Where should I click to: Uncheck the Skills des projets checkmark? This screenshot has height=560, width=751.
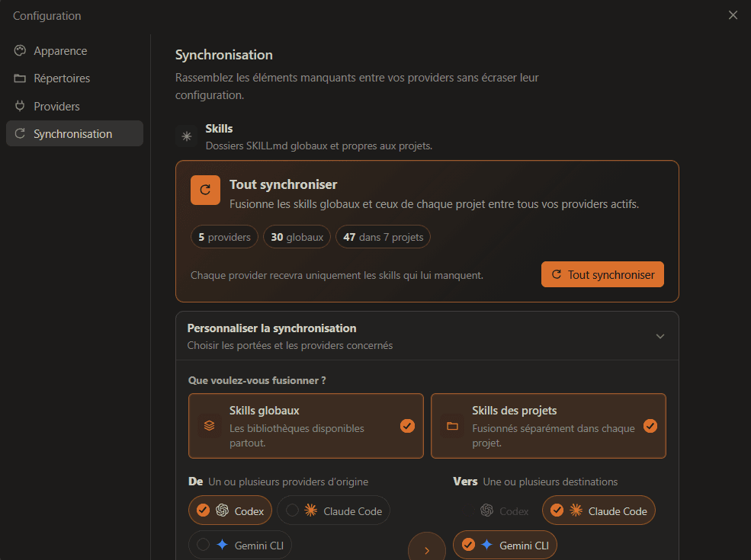click(650, 425)
